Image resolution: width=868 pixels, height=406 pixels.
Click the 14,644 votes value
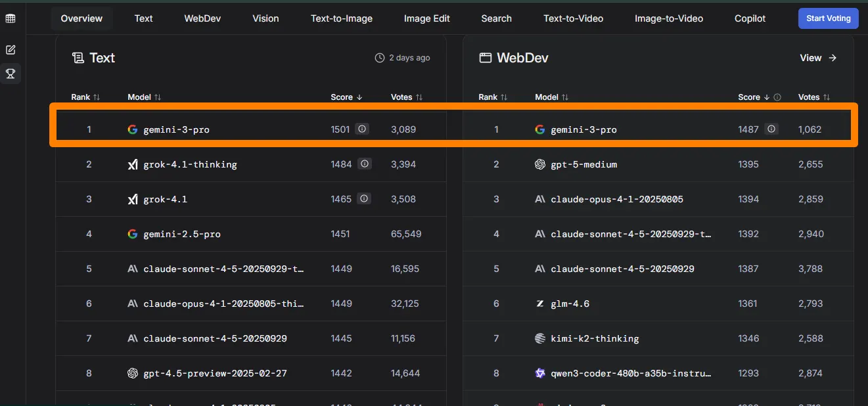click(x=405, y=373)
